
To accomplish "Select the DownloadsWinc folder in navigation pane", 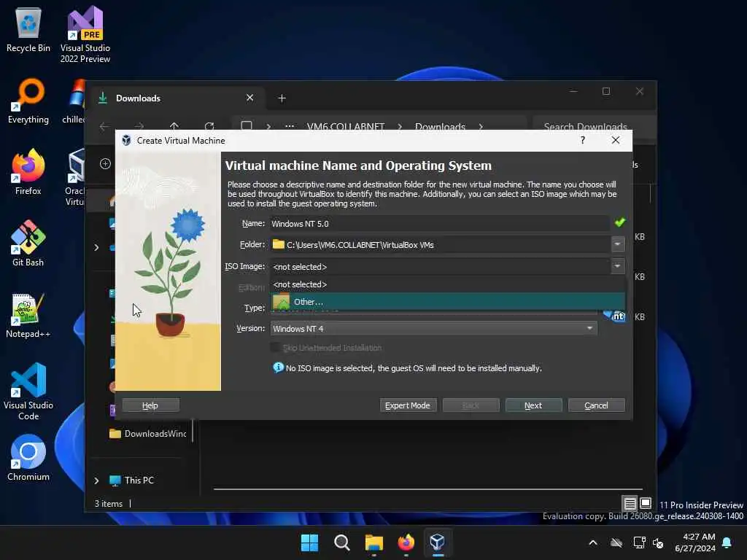I will tap(147, 433).
